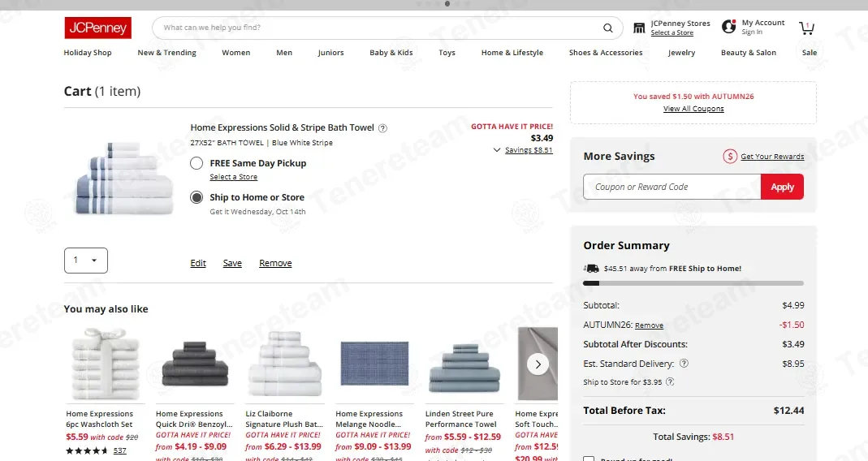Click View All Coupons link
Viewport: 868px width, 461px height.
coord(693,109)
